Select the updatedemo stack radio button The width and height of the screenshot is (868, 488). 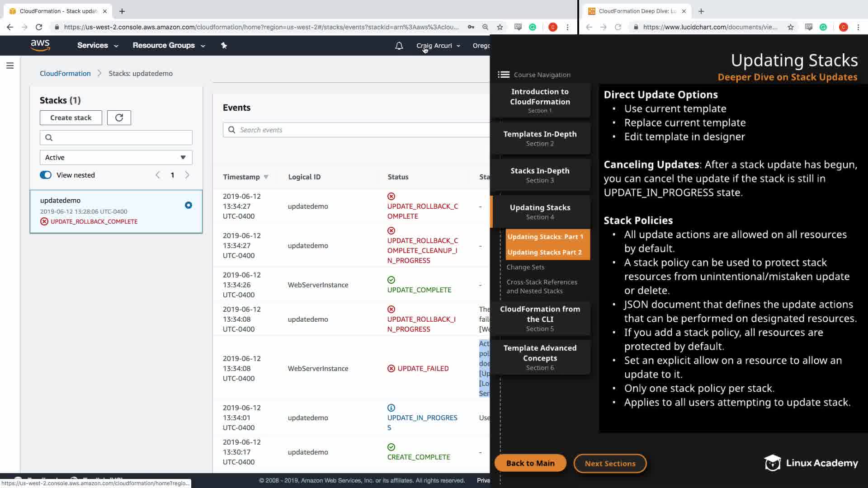pyautogui.click(x=189, y=205)
